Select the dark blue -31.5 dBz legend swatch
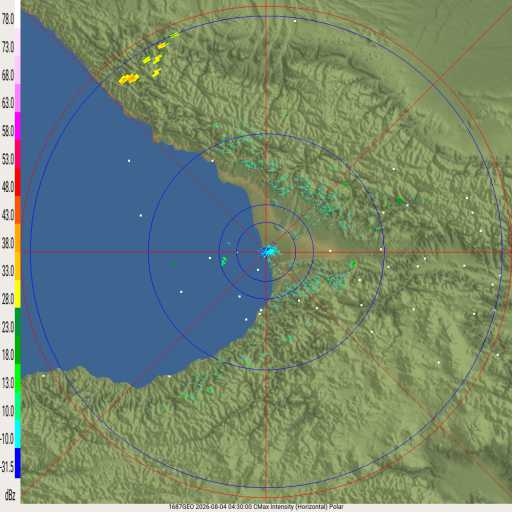The image size is (512, 512). pyautogui.click(x=18, y=463)
